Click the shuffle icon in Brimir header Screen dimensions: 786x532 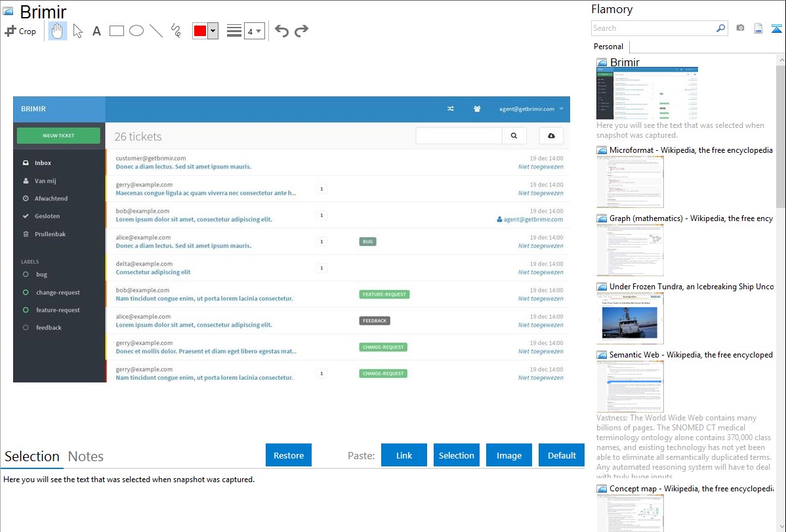[x=451, y=109]
